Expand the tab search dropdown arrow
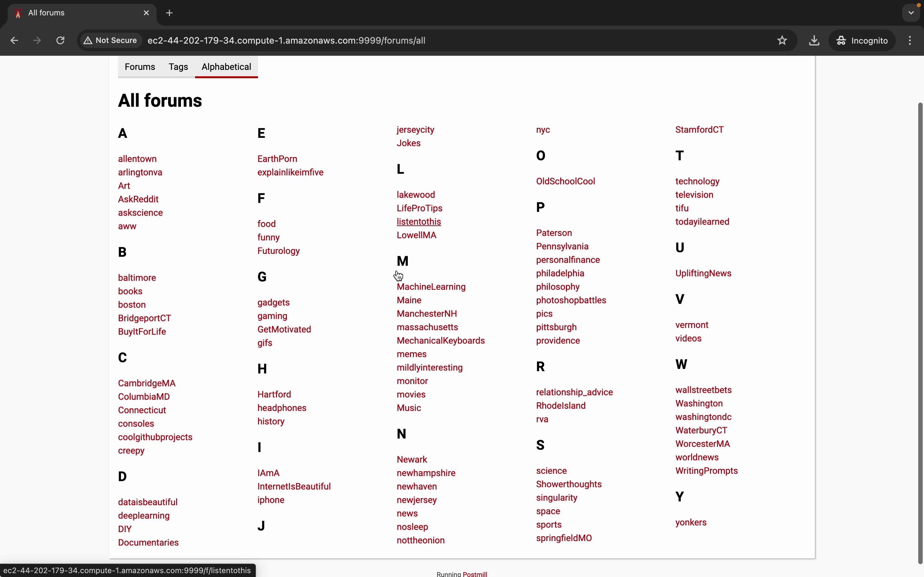Image resolution: width=924 pixels, height=577 pixels. click(x=911, y=13)
